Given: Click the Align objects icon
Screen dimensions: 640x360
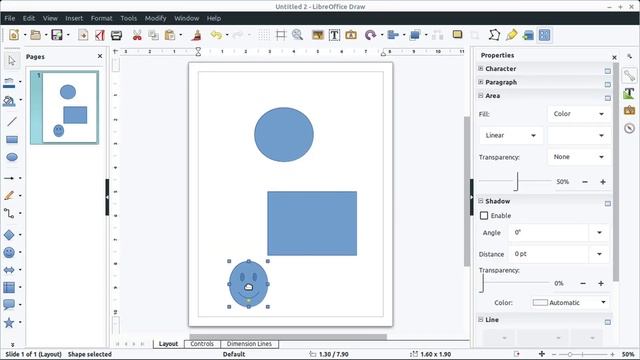Looking at the screenshot, I should pyautogui.click(x=393, y=35).
